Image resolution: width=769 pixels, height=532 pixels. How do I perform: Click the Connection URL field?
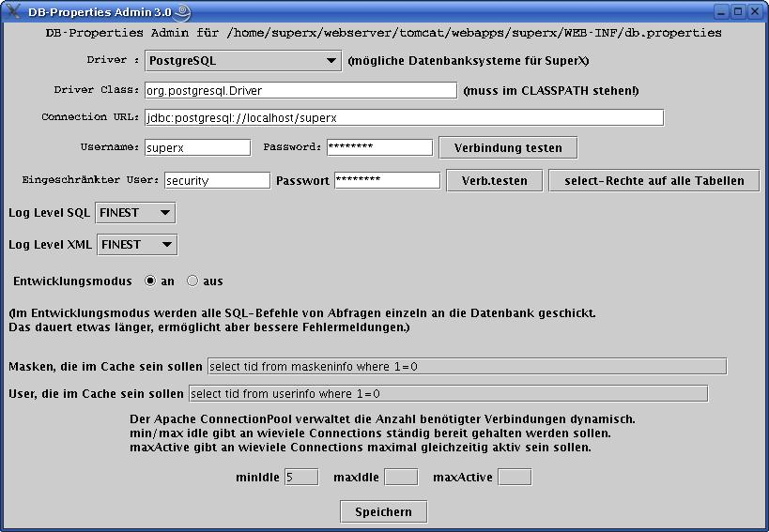(x=404, y=117)
